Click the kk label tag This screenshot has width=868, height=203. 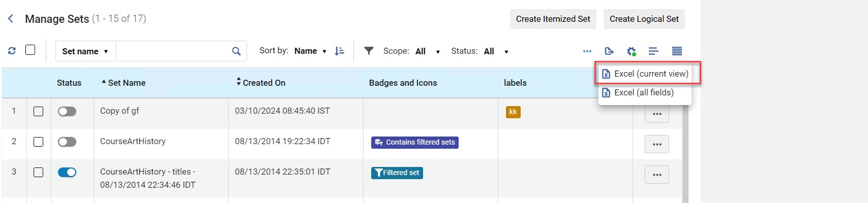pos(513,112)
